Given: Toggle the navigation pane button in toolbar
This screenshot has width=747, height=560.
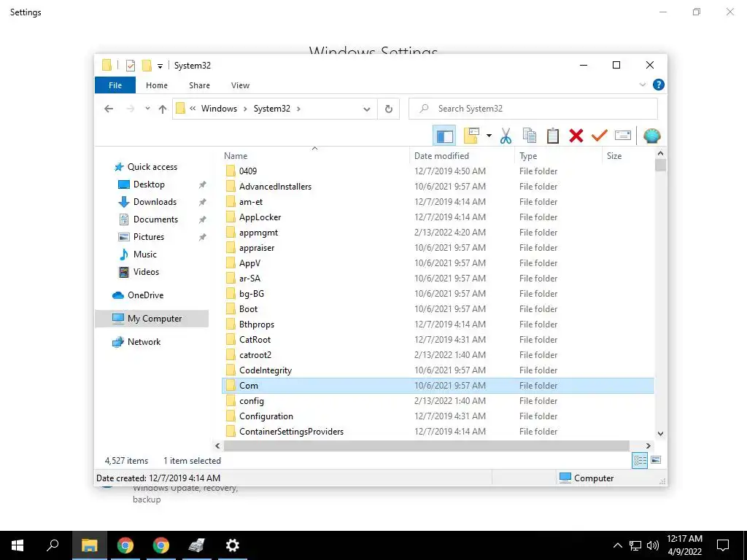Looking at the screenshot, I should [444, 136].
